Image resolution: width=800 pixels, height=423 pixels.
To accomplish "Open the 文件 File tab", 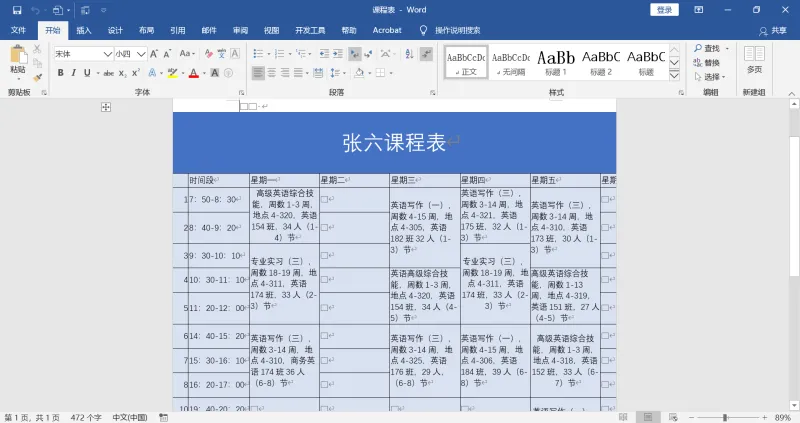I will pos(18,30).
